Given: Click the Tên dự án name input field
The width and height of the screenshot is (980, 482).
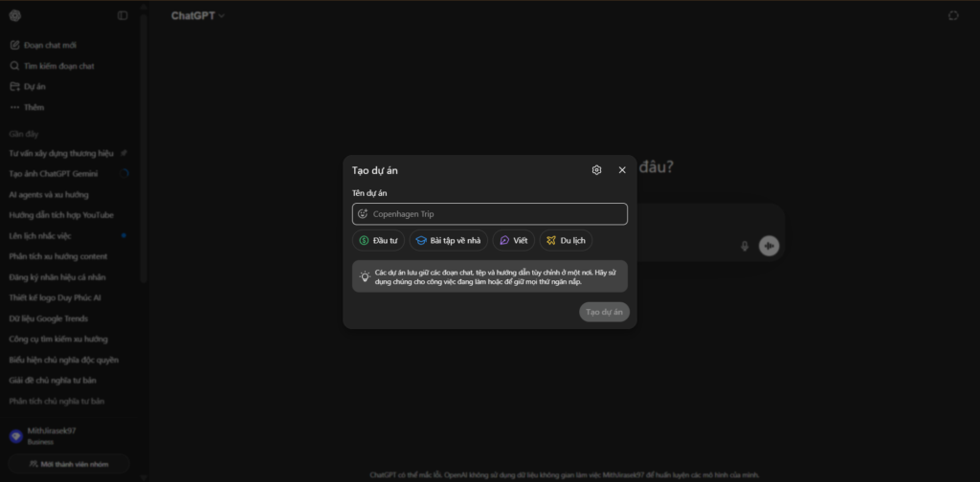Looking at the screenshot, I should click(490, 213).
